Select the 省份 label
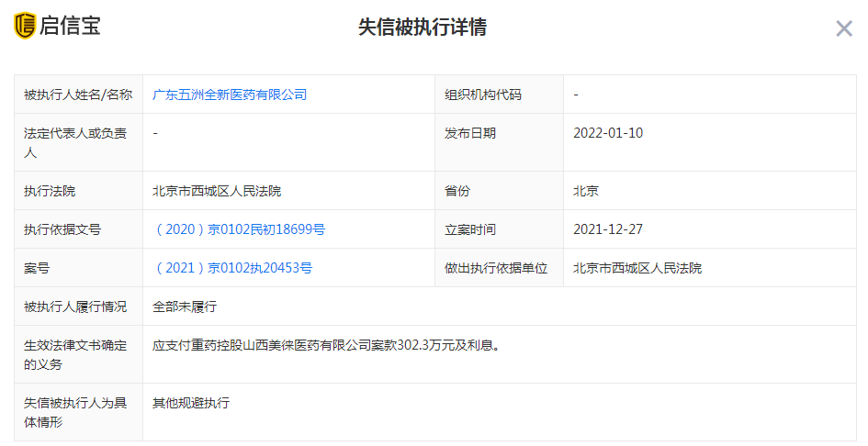The width and height of the screenshot is (868, 446). click(x=457, y=191)
